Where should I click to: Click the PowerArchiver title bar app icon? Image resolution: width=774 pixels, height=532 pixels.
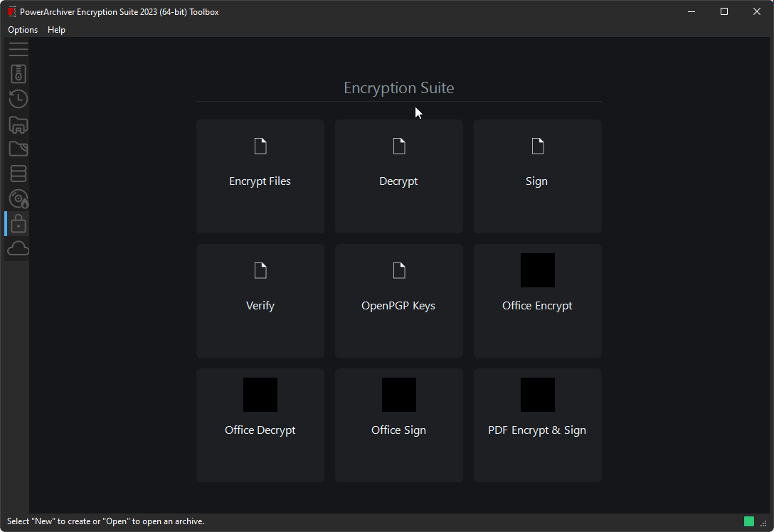pyautogui.click(x=12, y=12)
